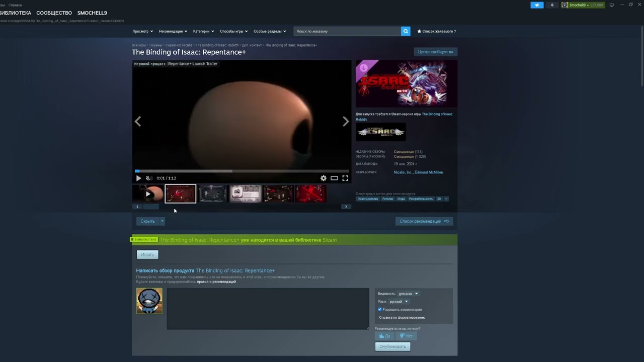Click the Экшен-рогалик tag
The image size is (644, 362).
click(x=368, y=199)
